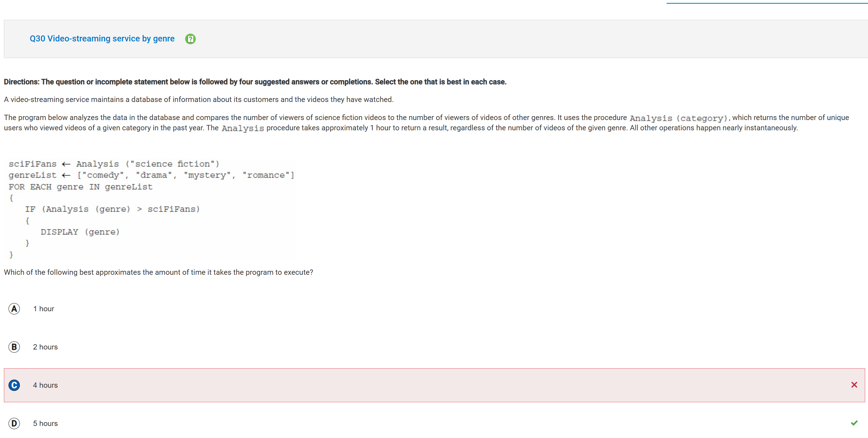
Task: Click the sciFiFans assignment code line
Action: pyautogui.click(x=114, y=164)
